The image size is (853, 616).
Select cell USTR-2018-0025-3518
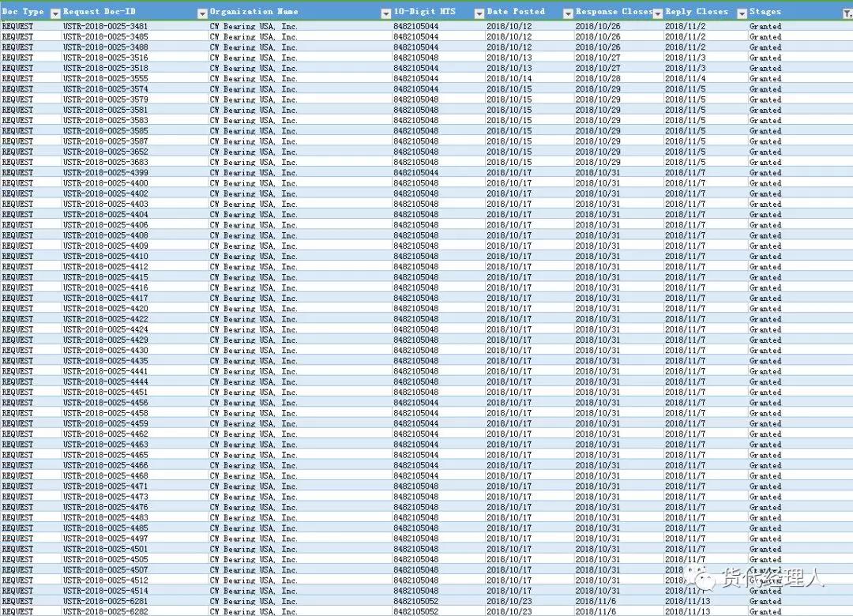click(106, 68)
